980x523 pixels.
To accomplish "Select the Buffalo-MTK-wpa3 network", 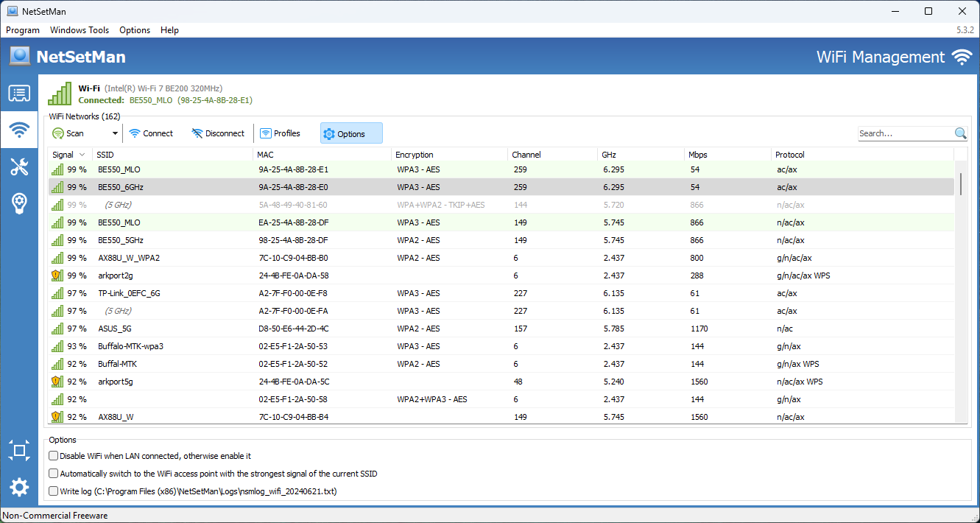I will 501,346.
